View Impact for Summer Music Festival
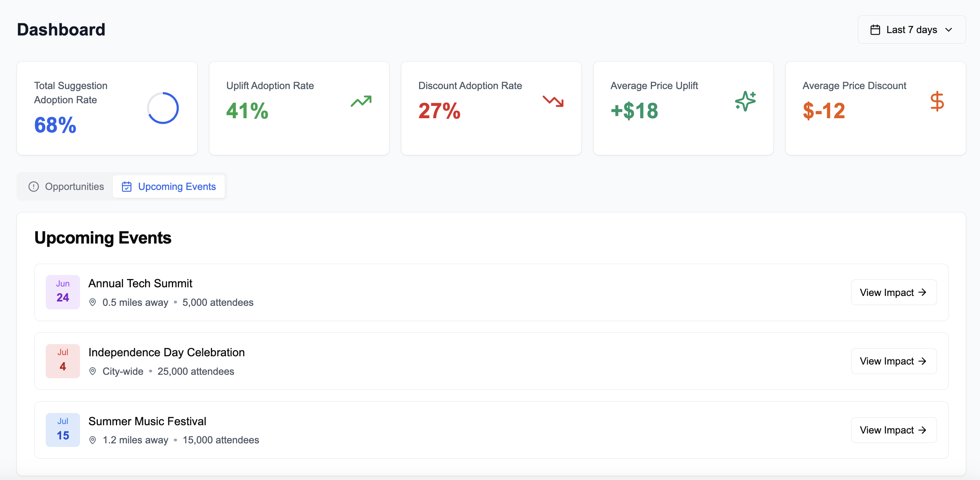 [x=894, y=430]
